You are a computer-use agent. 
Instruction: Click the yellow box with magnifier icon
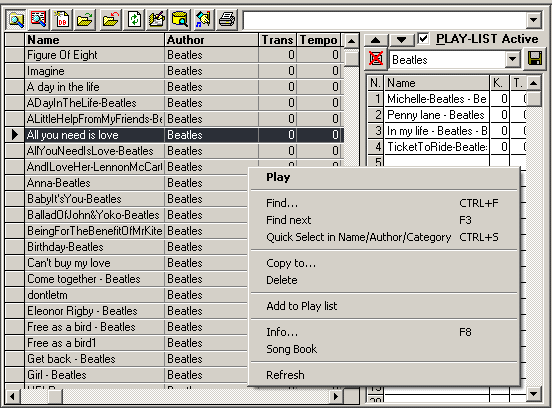[x=180, y=20]
